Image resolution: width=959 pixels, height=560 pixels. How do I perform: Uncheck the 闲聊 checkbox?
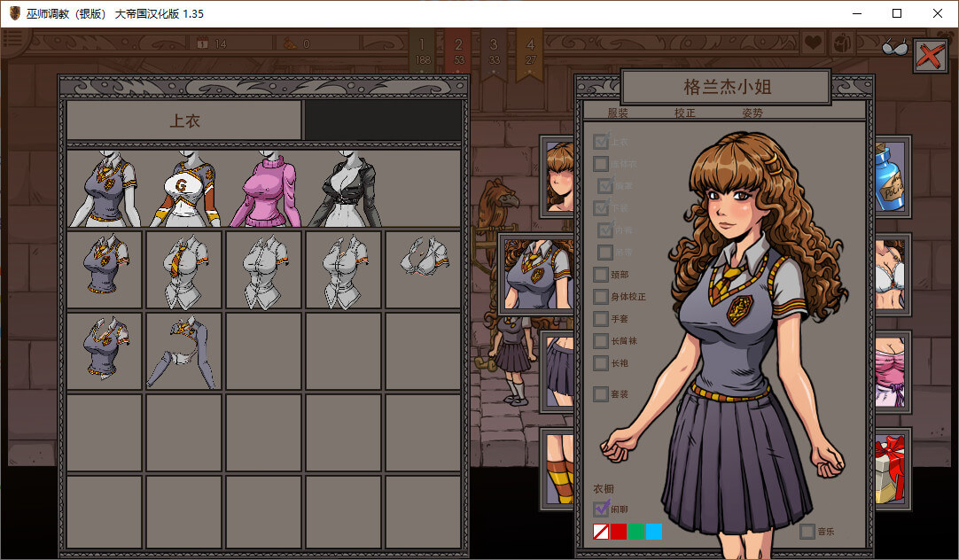[x=601, y=509]
